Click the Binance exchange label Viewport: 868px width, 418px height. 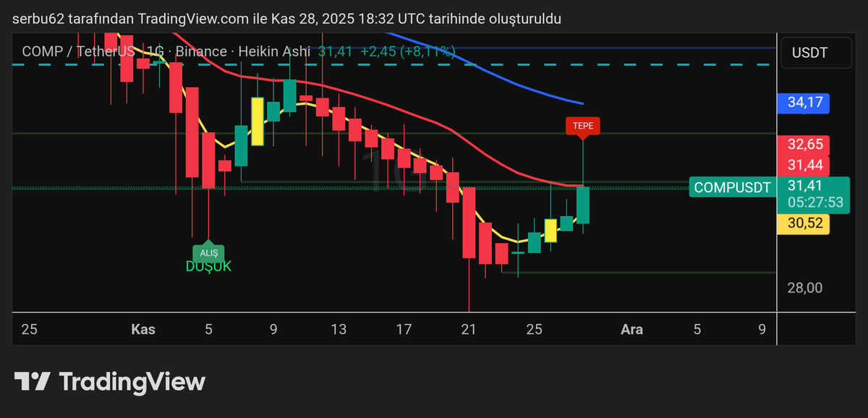[x=201, y=51]
